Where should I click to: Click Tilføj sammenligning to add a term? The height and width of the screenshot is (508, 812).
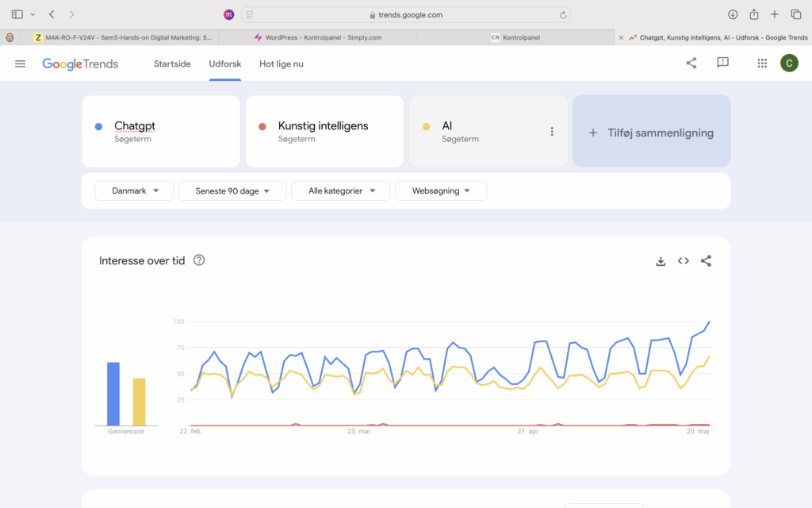coord(651,133)
